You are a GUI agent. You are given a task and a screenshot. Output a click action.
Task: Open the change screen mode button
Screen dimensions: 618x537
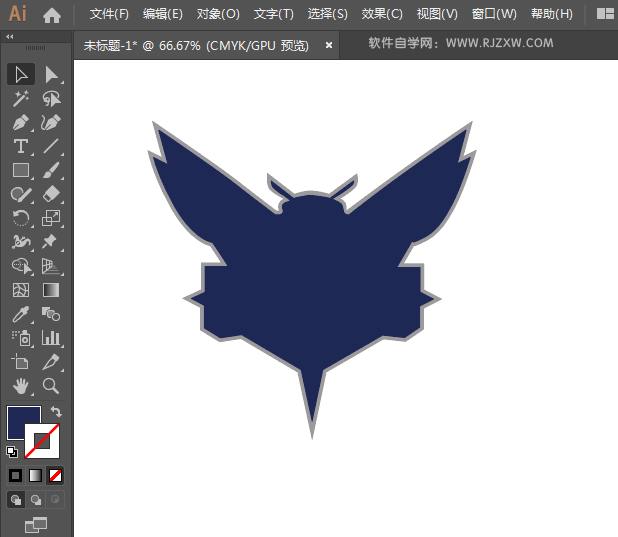36,525
